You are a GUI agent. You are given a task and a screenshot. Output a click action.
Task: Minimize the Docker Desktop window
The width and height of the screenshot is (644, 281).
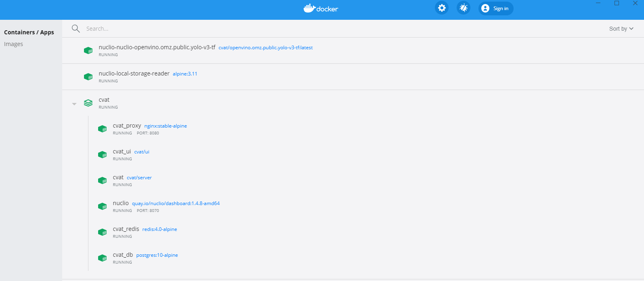[598, 3]
